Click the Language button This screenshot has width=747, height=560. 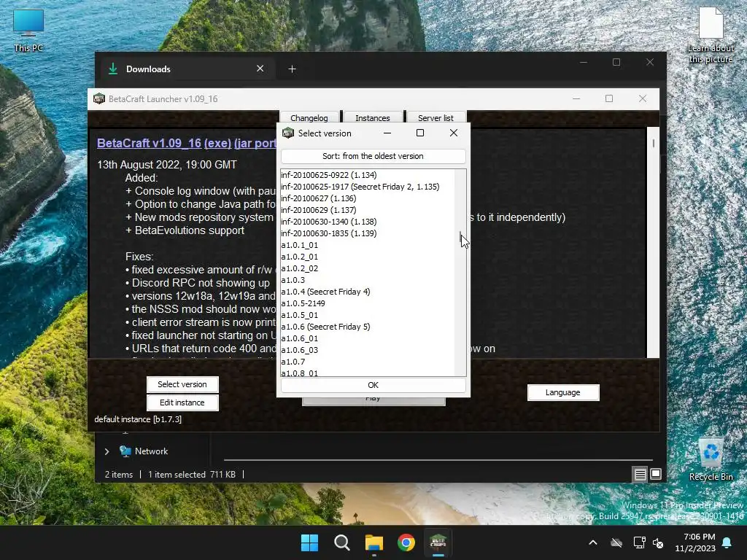click(563, 392)
